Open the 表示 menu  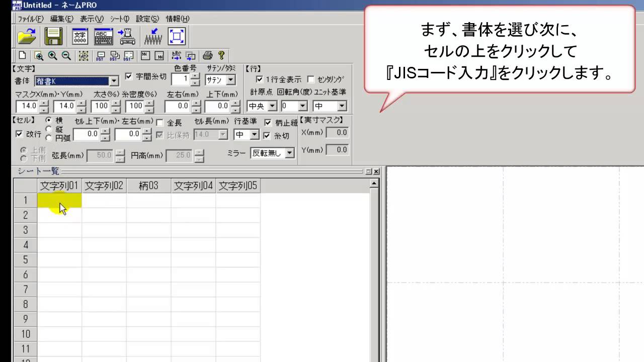tap(92, 19)
